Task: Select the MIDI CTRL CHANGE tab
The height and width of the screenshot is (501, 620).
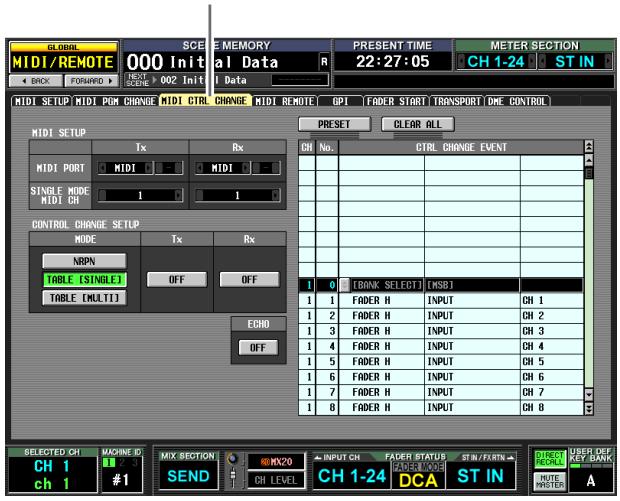Action: point(204,100)
